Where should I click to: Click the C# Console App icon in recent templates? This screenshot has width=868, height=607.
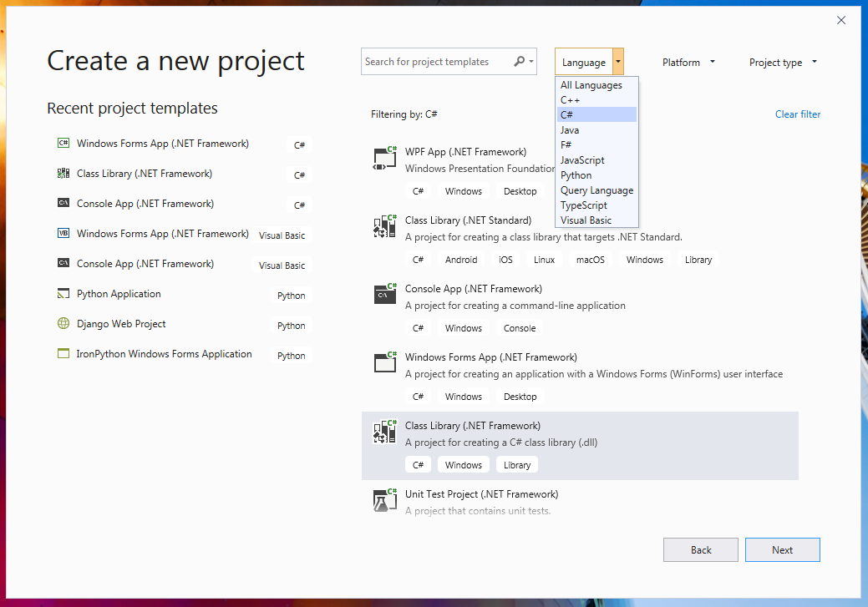[63, 203]
